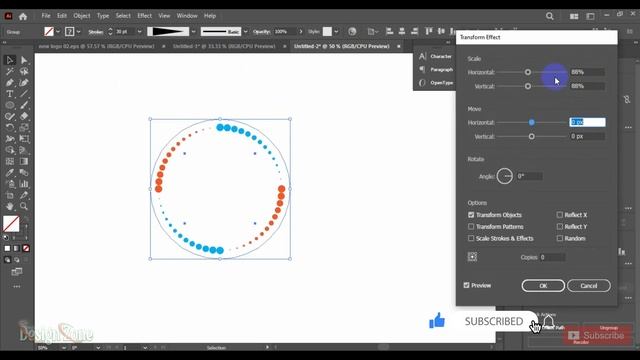Open the File menu
This screenshot has width=640, height=360.
click(46, 16)
